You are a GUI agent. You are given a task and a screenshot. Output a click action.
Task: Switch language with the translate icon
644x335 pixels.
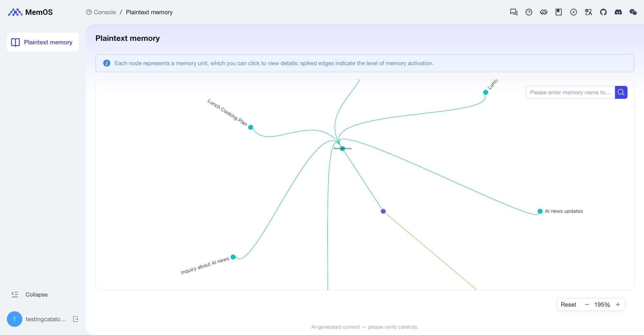(588, 12)
